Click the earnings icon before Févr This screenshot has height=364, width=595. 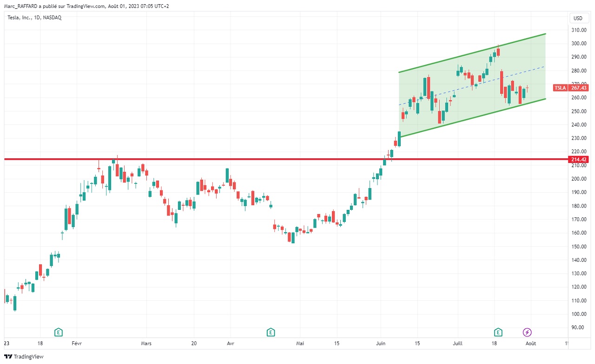click(59, 332)
